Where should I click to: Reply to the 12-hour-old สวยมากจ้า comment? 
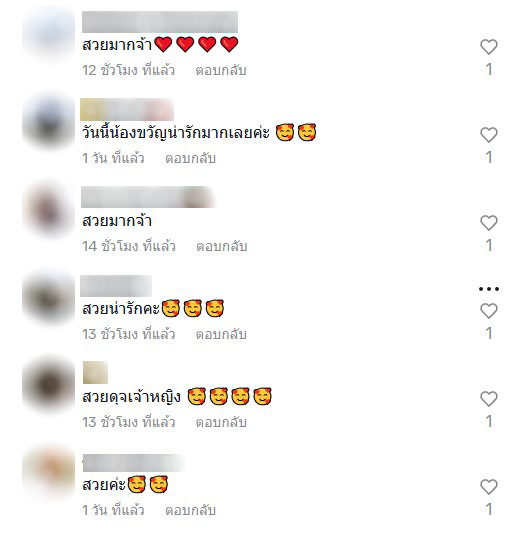pyautogui.click(x=221, y=70)
